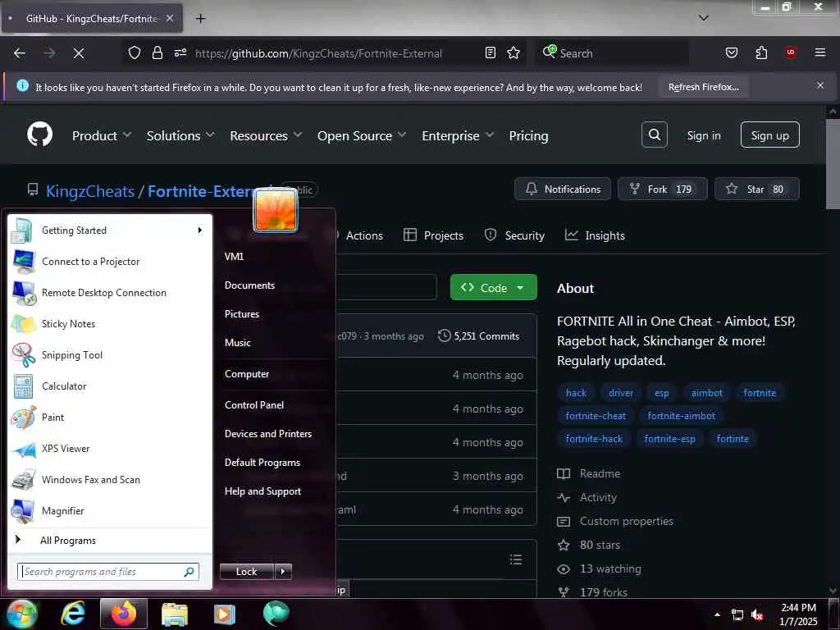Click the Sign up button

769,135
